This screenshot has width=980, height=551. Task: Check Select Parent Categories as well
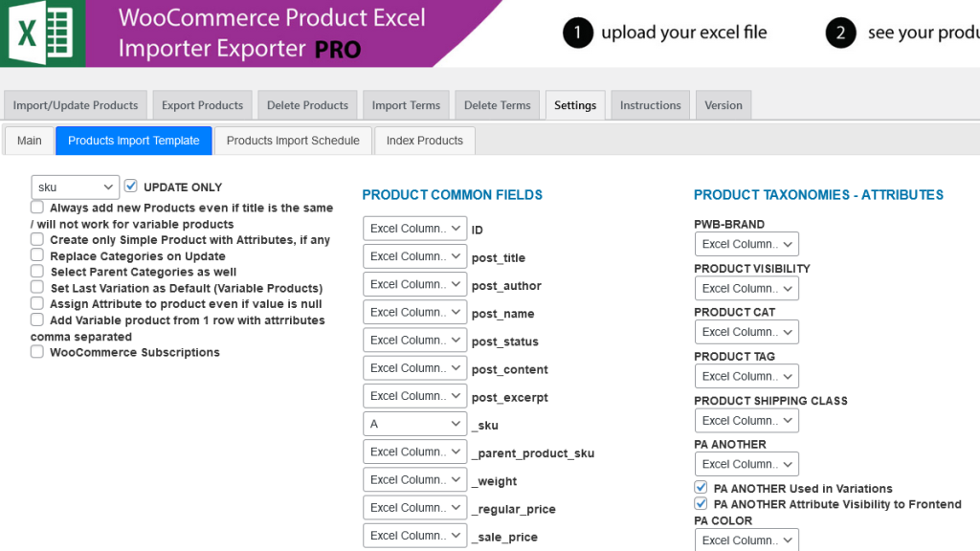pos(37,271)
